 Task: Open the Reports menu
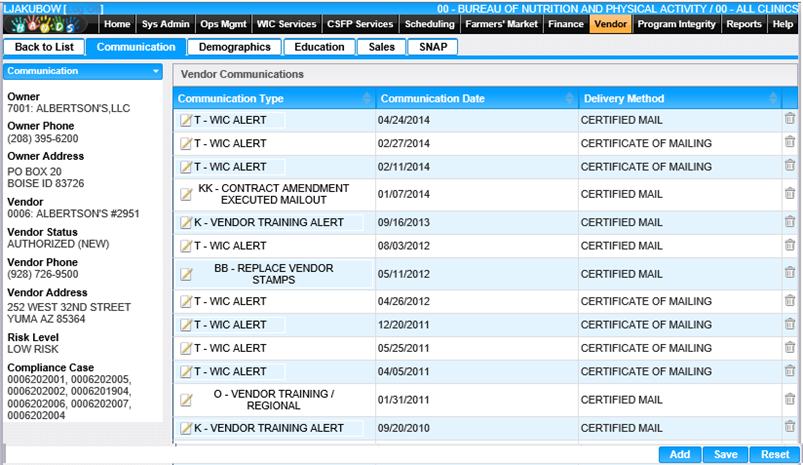coord(744,24)
